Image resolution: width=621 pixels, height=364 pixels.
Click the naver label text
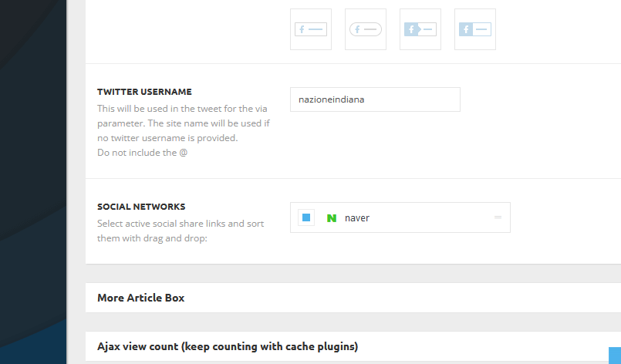point(357,218)
